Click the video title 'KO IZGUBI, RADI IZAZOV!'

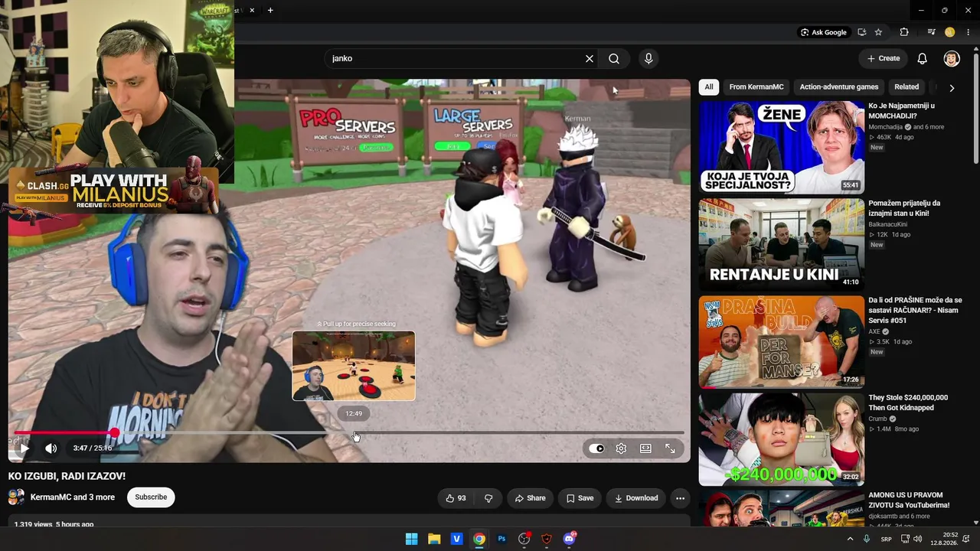[67, 476]
